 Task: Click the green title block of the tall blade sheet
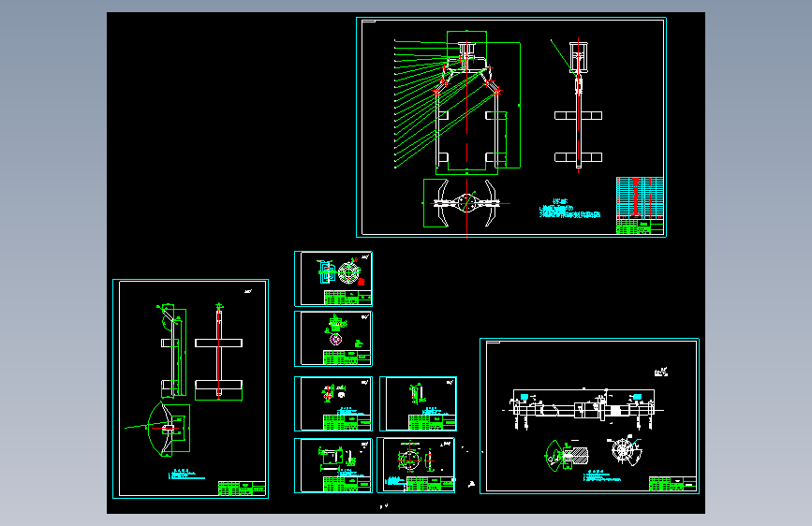pyautogui.click(x=242, y=489)
